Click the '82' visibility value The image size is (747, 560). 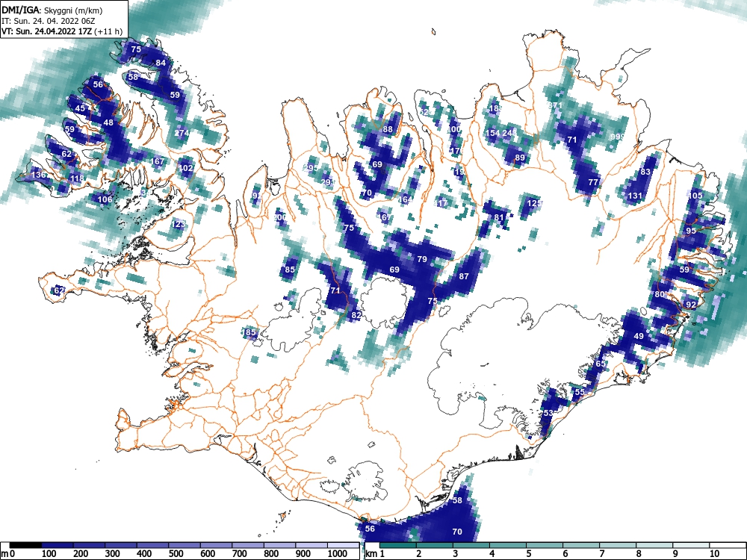click(356, 315)
